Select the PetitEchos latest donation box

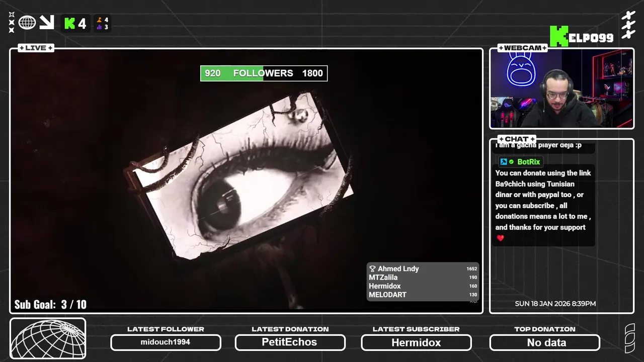click(x=290, y=342)
